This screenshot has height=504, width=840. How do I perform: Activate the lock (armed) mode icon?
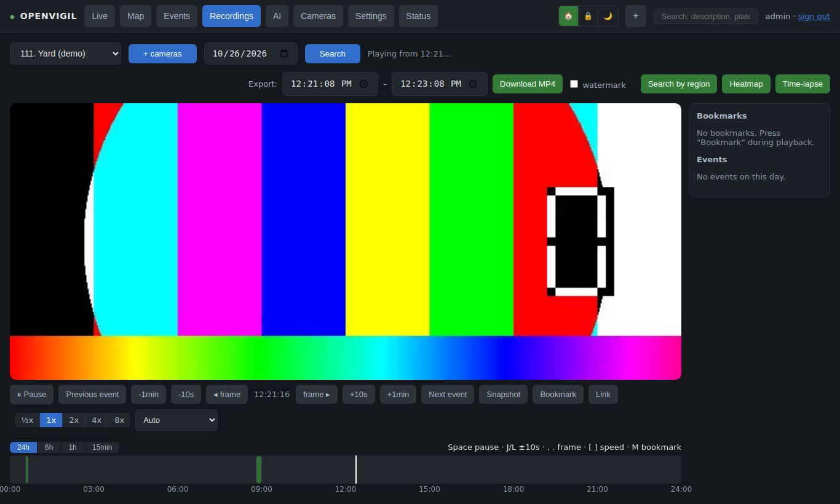(x=588, y=16)
